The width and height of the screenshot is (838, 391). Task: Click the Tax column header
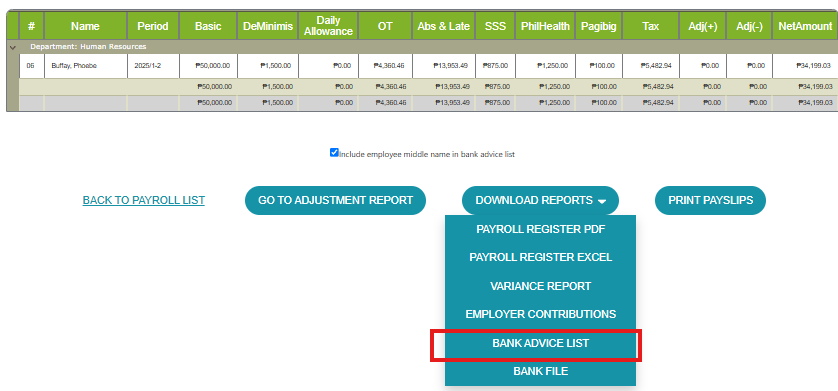[x=650, y=26]
